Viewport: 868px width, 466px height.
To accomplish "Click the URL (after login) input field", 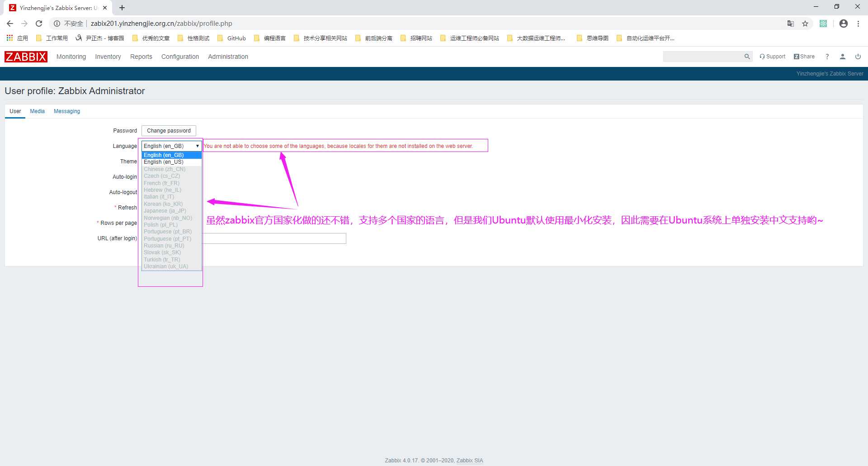I will [x=274, y=238].
